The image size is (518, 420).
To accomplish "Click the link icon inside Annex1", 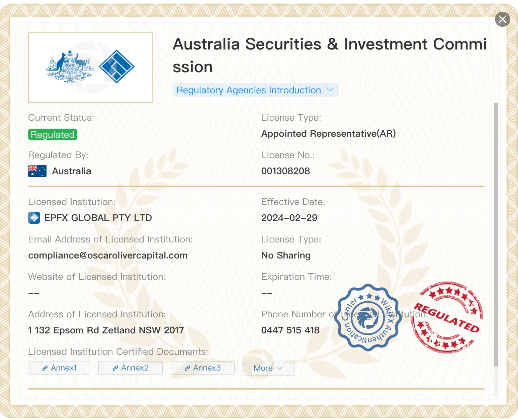I will tap(45, 368).
